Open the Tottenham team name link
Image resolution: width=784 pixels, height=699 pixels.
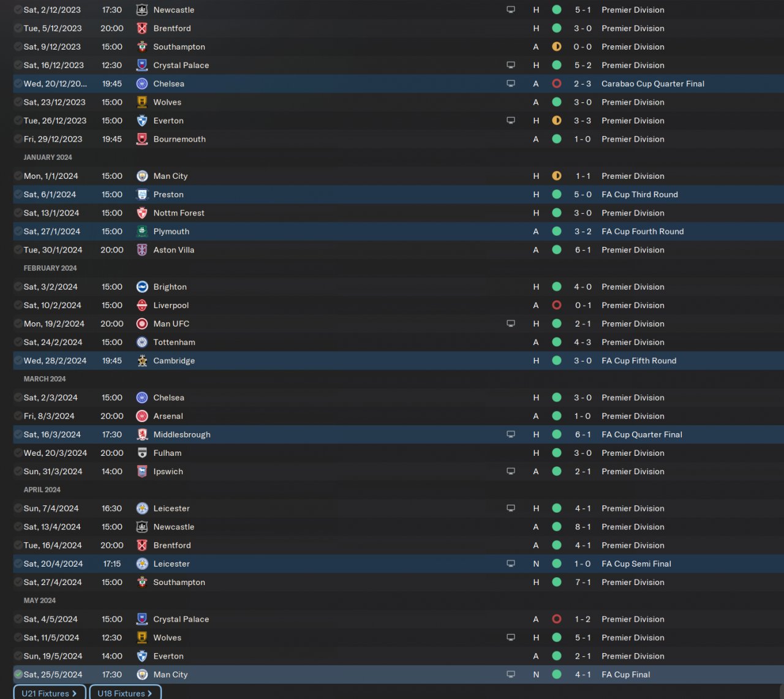[175, 342]
